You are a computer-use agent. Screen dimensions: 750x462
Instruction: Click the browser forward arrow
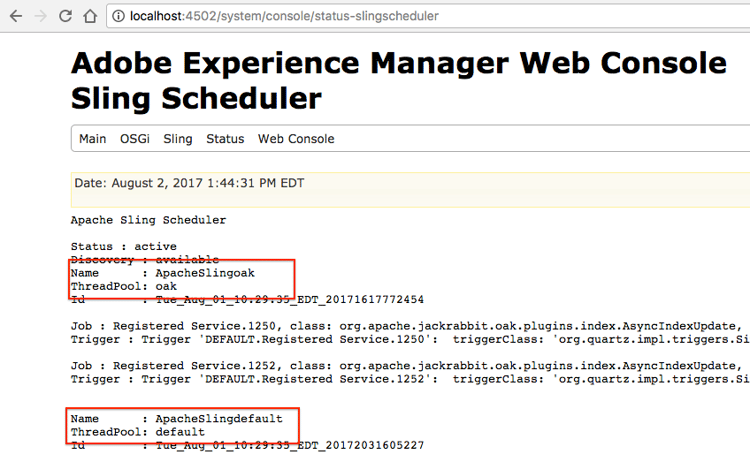(41, 16)
